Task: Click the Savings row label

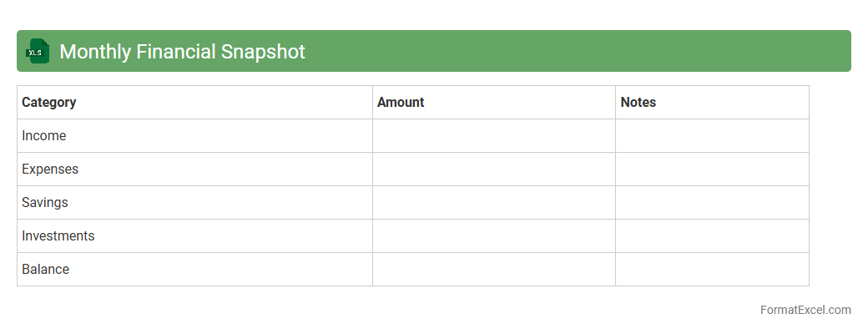Action: tap(45, 203)
